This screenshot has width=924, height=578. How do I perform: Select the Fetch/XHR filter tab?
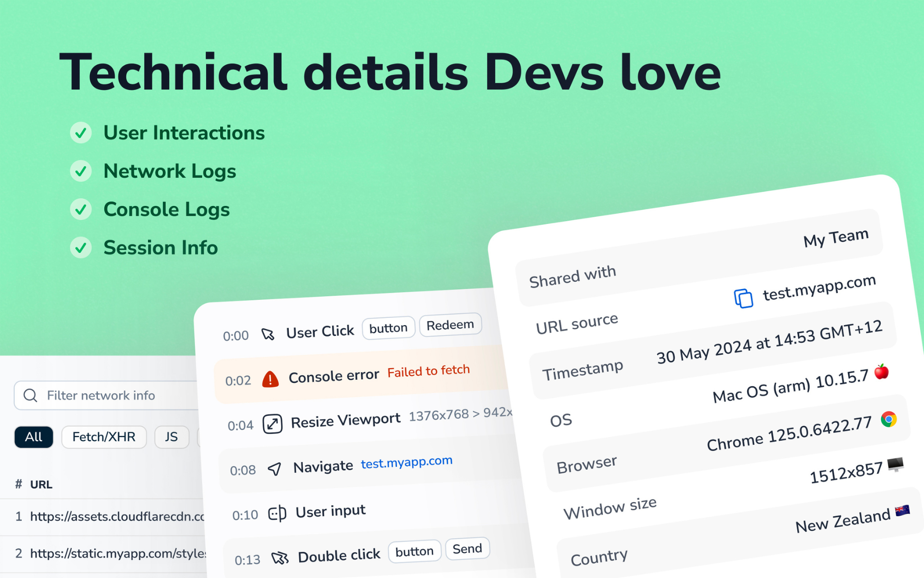click(104, 437)
